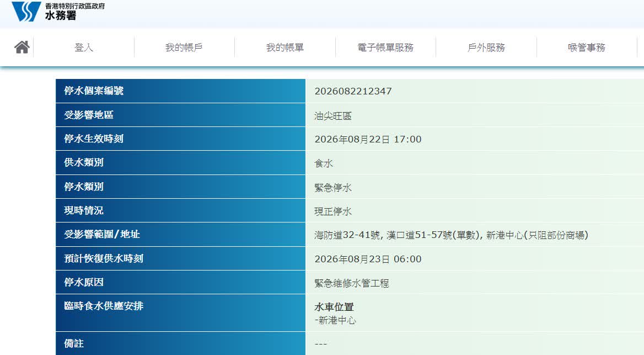Screen dimensions: 644x355
Task: Select the 2026年08月22日 17:00 value
Action: click(x=368, y=140)
